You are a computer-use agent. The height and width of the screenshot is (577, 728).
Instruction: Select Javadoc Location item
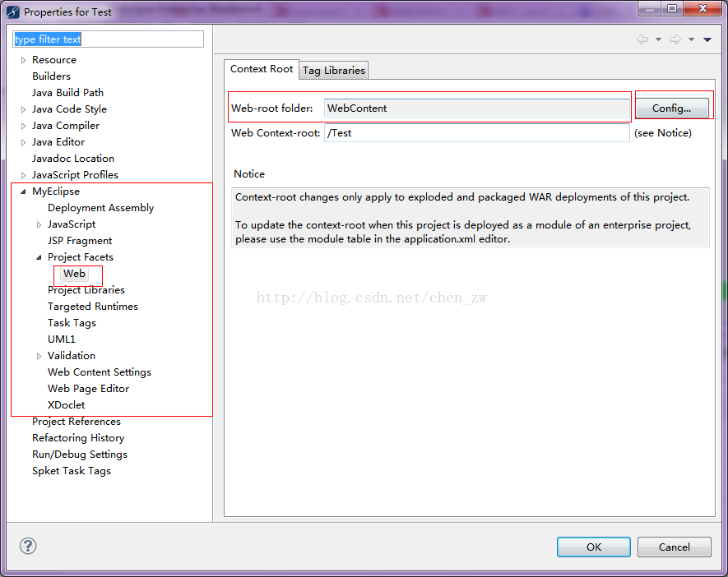73,159
